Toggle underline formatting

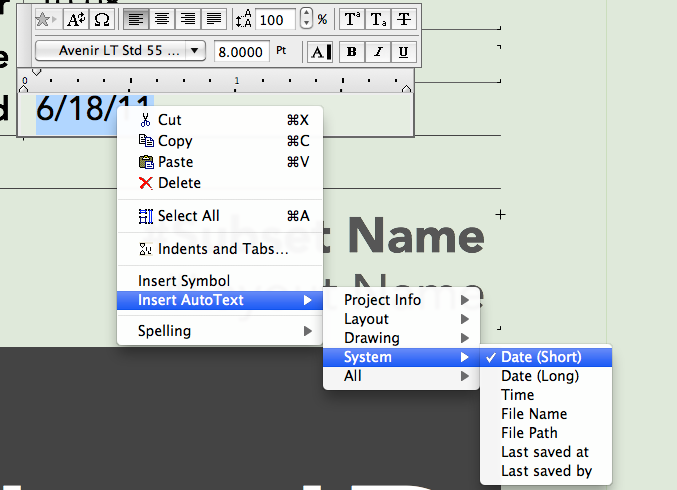click(404, 52)
